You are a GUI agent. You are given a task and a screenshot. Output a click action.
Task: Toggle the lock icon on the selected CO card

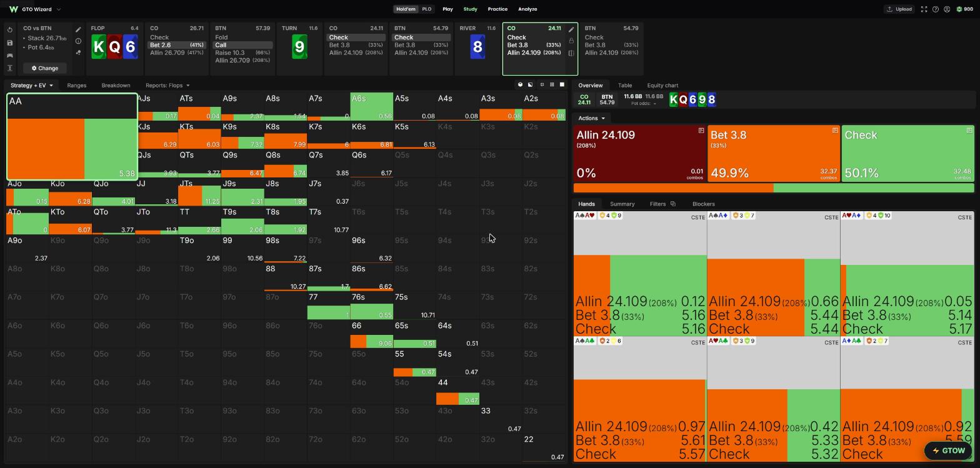[x=571, y=41]
